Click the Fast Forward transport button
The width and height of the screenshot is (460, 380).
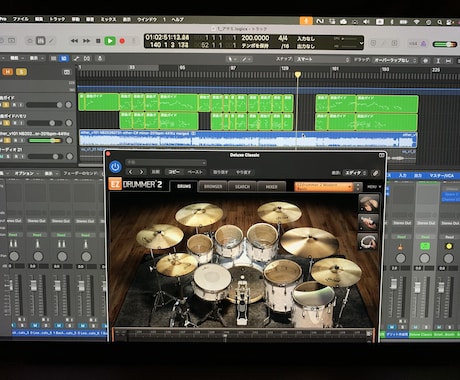coord(86,41)
